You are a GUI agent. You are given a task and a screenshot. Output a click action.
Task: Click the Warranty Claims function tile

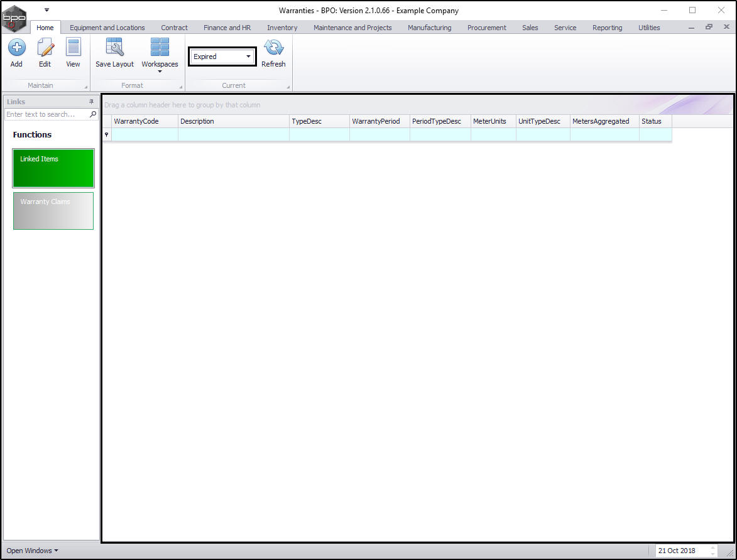tap(53, 211)
